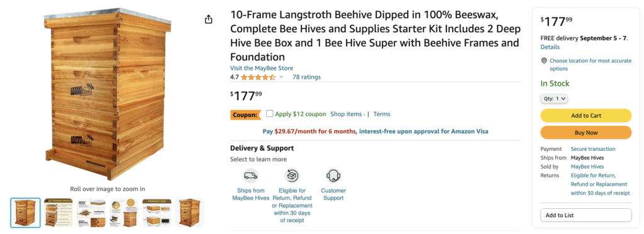Screen dimensions: 644x234
Task: Open the Qty dropdown
Action: [554, 99]
